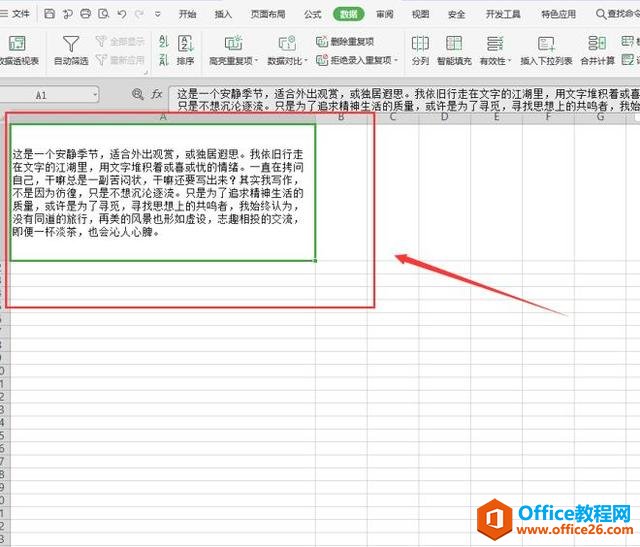Select the 数据 tab
This screenshot has height=547, width=640.
point(349,14)
